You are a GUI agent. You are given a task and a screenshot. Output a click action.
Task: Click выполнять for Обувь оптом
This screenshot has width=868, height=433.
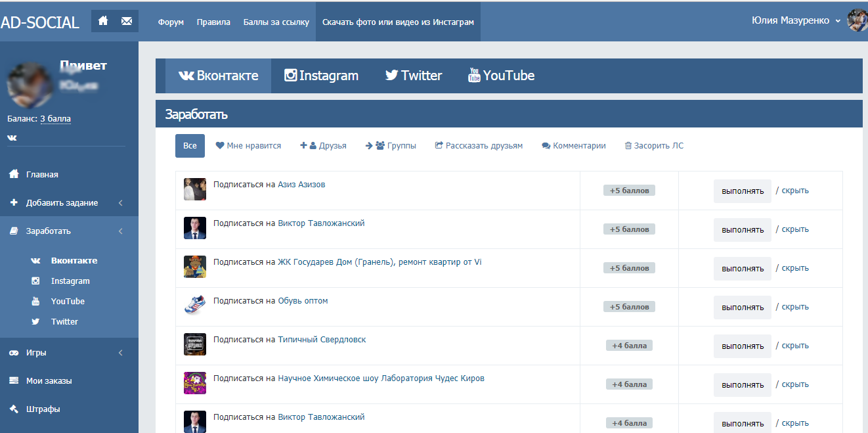click(743, 308)
